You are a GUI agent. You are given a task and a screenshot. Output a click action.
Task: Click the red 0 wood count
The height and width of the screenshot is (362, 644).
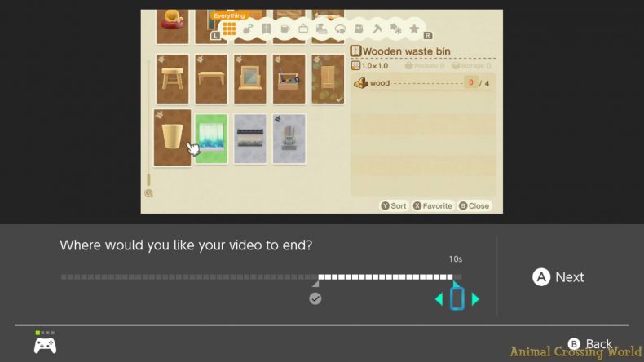tap(470, 82)
